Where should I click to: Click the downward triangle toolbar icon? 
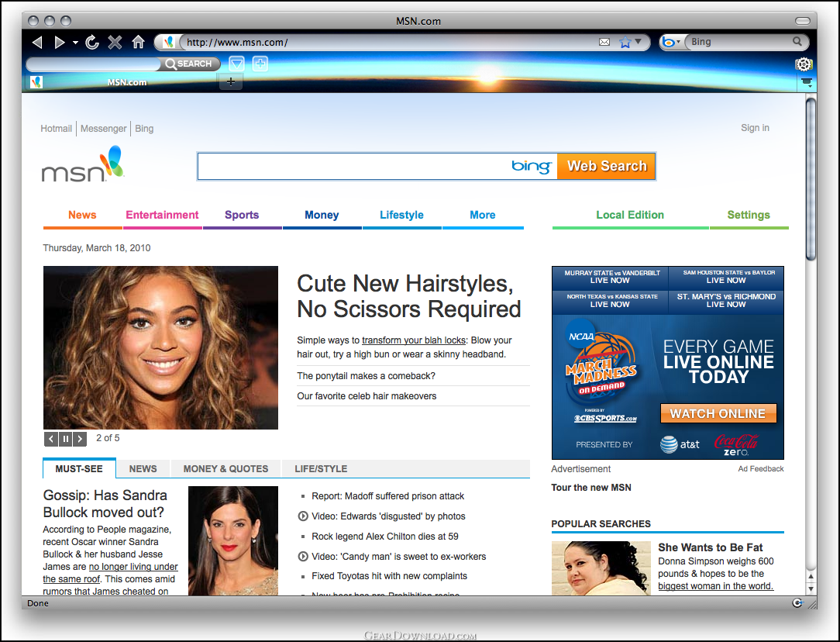[x=237, y=64]
